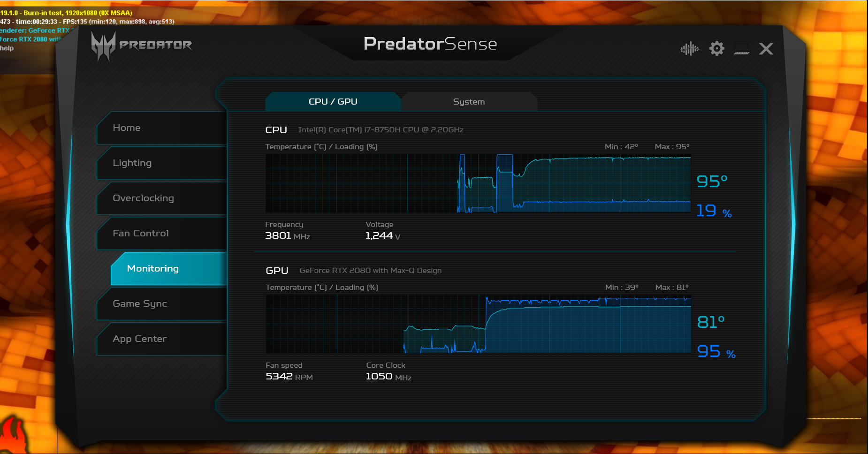The height and width of the screenshot is (454, 868).
Task: Click the CPU Min : 42° label
Action: [x=622, y=147]
